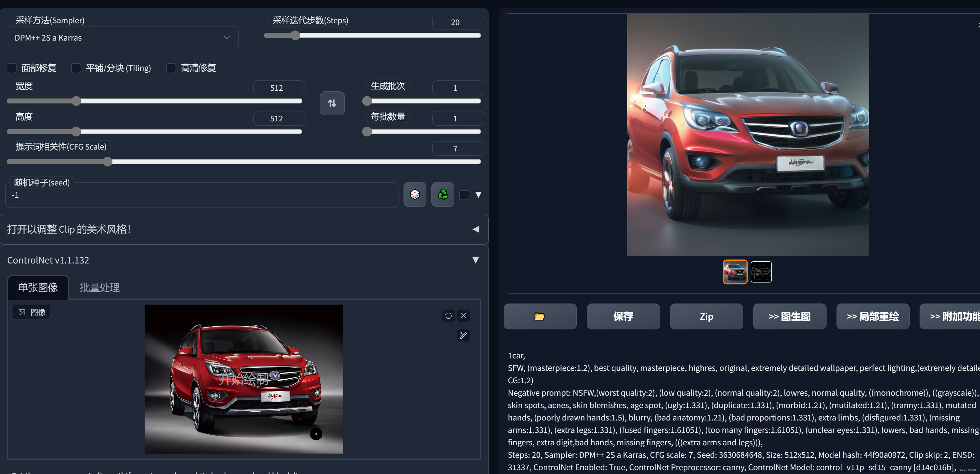Switch to the 批量处理 tab
980x474 pixels.
coord(100,287)
